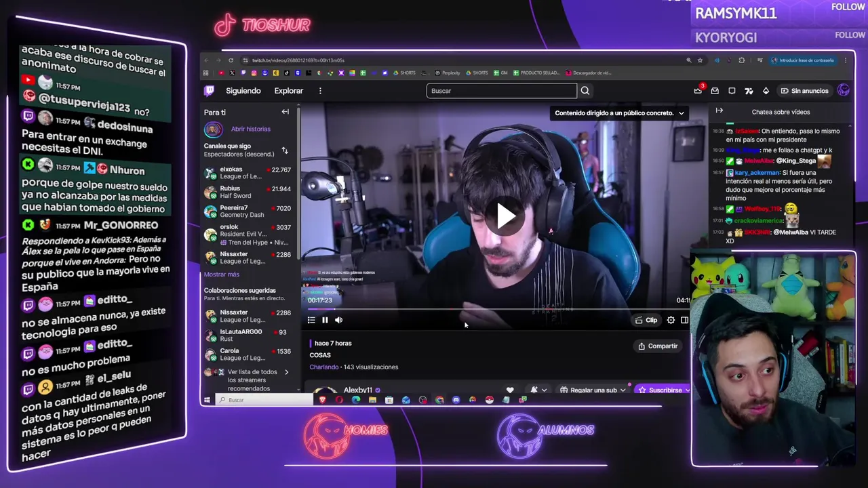Click Introducir frase de contraseña button
Image resolution: width=868 pixels, height=488 pixels.
(x=802, y=60)
